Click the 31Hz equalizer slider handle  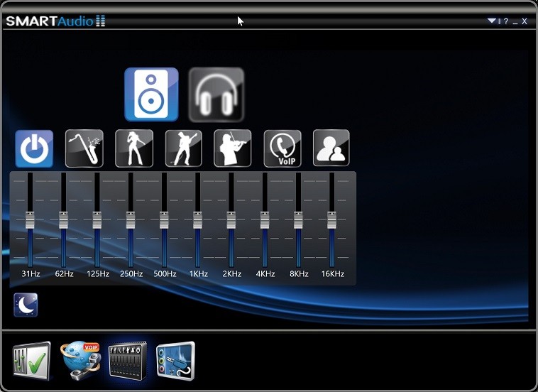tap(31, 220)
